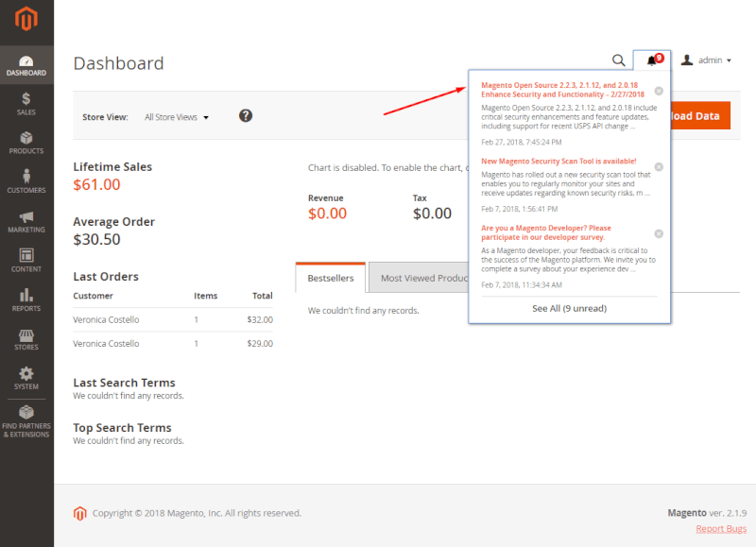Click the Revenue $0.00 value
This screenshot has width=756, height=547.
coord(327,214)
